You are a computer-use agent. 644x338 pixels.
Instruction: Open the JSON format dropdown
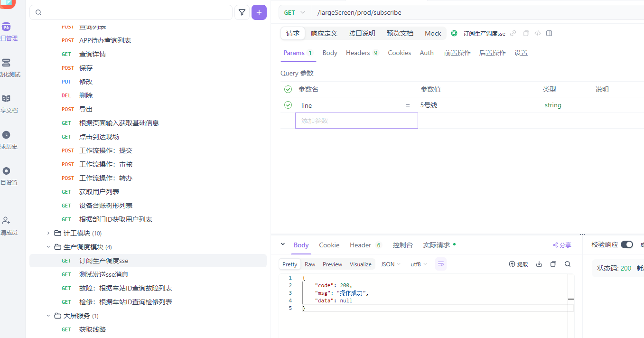(x=391, y=264)
